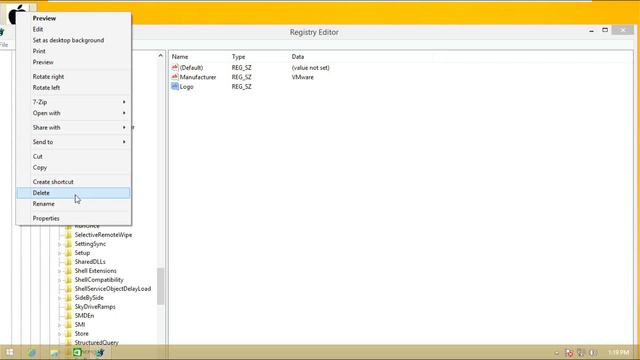
Task: Expand the Setup registry key
Action: coord(60,253)
